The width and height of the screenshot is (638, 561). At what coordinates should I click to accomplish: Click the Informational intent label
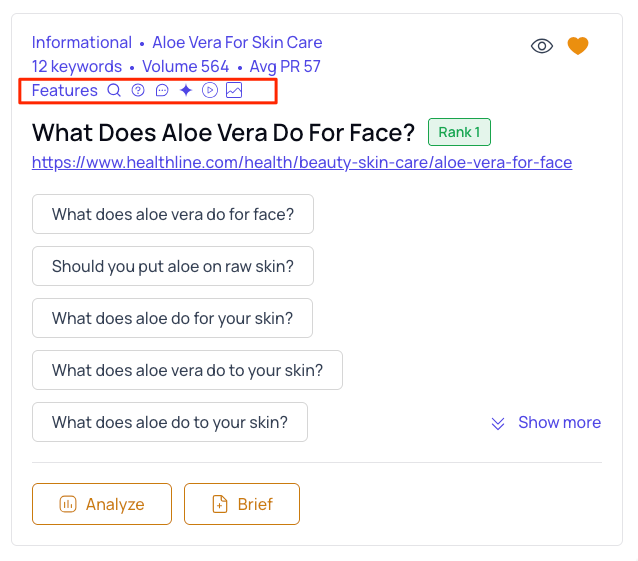click(x=82, y=43)
